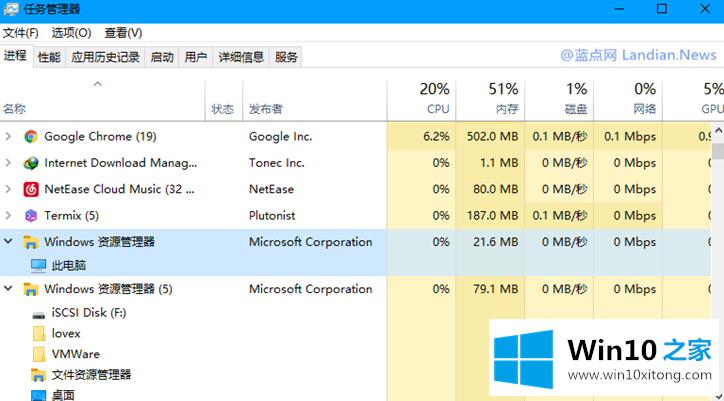Open the 选项(O) menu

(71, 33)
